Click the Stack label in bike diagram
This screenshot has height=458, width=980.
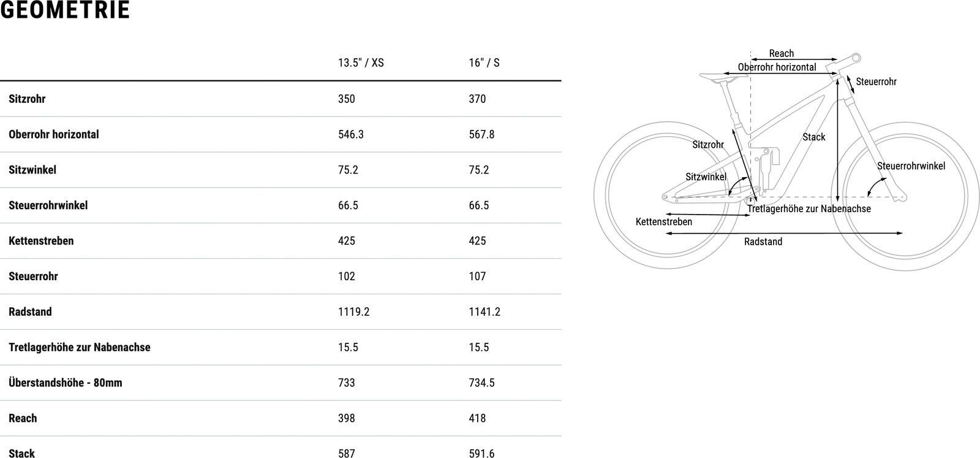[x=814, y=137]
